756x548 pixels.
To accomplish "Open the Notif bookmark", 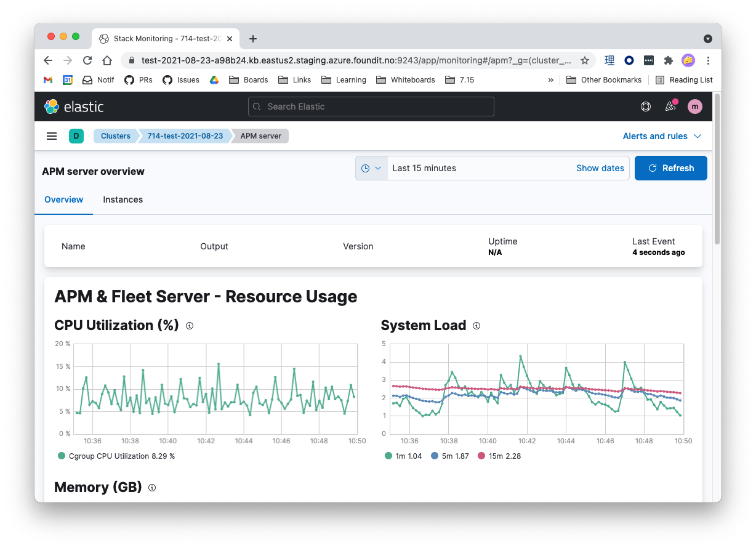I will pyautogui.click(x=99, y=80).
